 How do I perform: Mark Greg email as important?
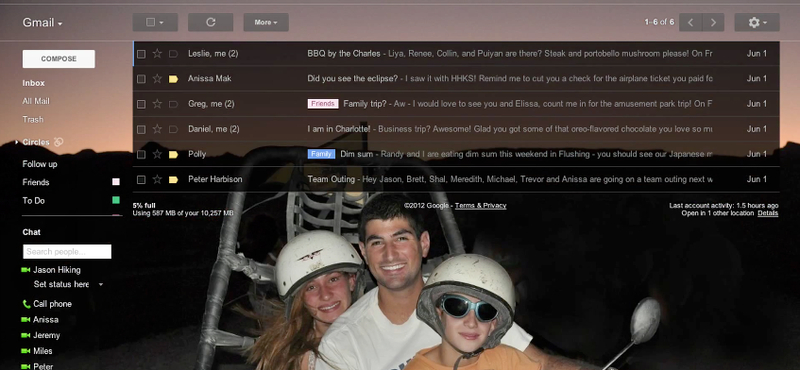(x=173, y=104)
